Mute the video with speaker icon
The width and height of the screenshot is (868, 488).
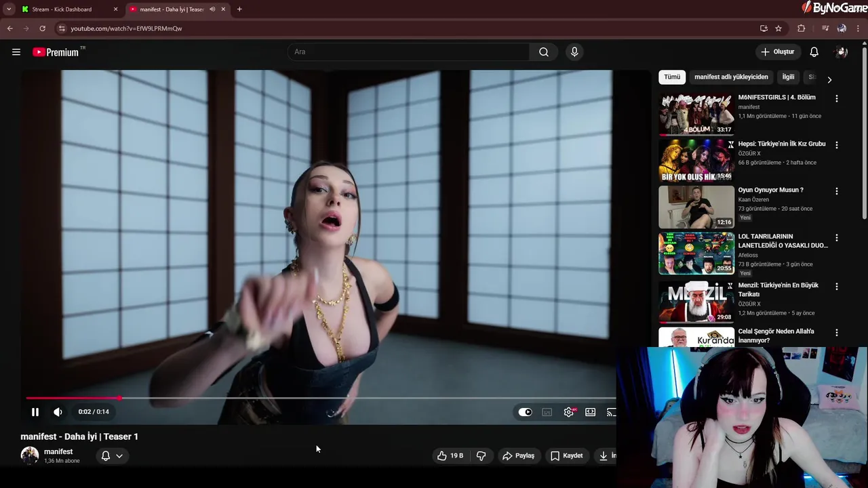click(58, 412)
